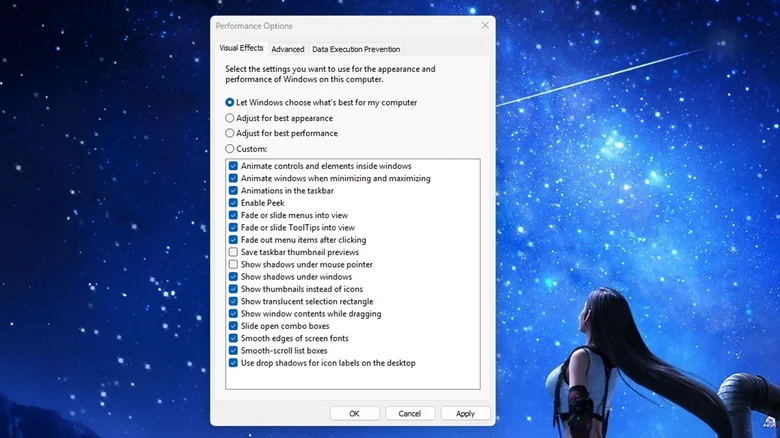Enable Save taskbar thumbnail previews

click(233, 252)
